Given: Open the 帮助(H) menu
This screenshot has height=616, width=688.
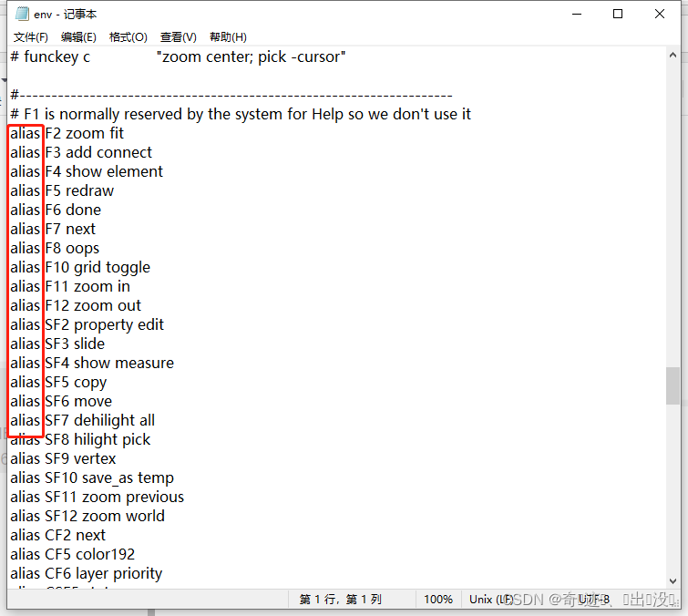Looking at the screenshot, I should 228,37.
